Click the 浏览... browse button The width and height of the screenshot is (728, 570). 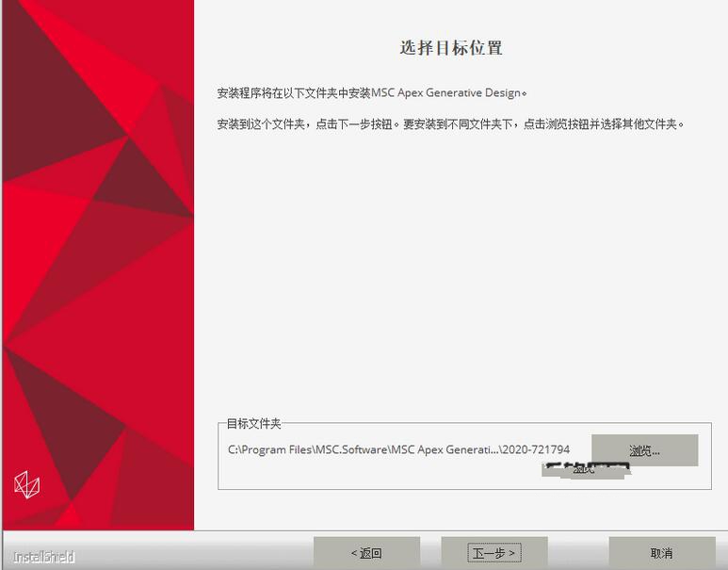click(644, 449)
